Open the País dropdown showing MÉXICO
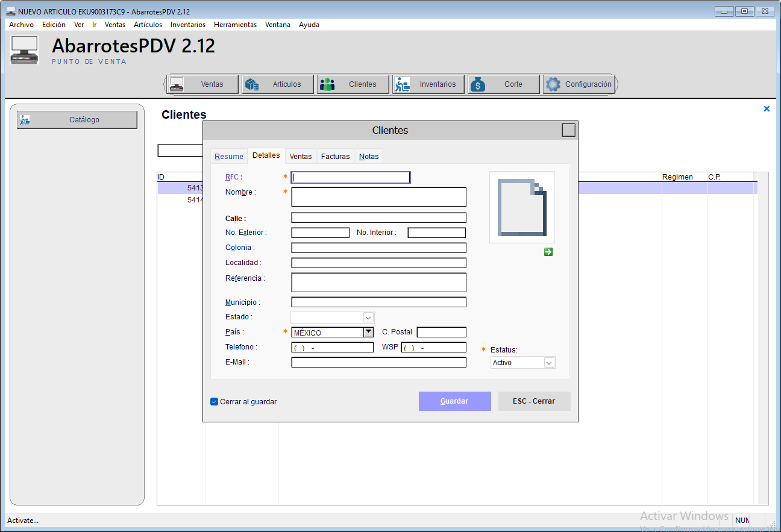The width and height of the screenshot is (781, 532). coord(368,332)
